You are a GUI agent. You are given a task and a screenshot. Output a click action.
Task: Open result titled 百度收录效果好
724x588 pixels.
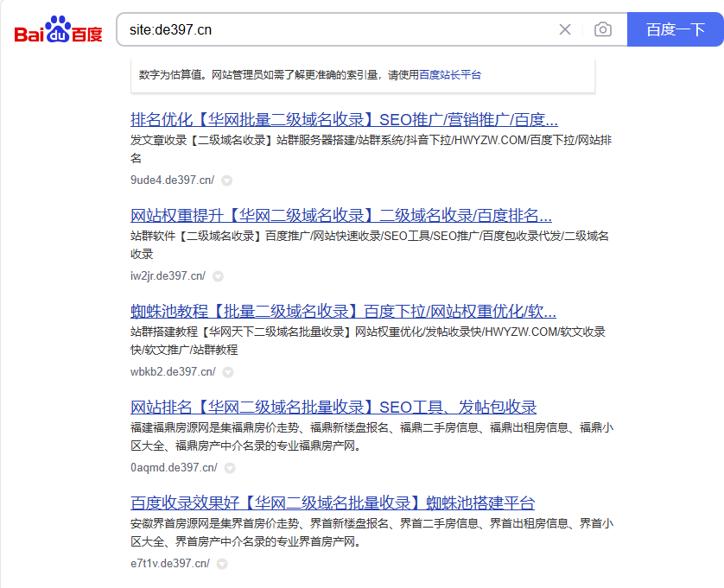click(333, 503)
